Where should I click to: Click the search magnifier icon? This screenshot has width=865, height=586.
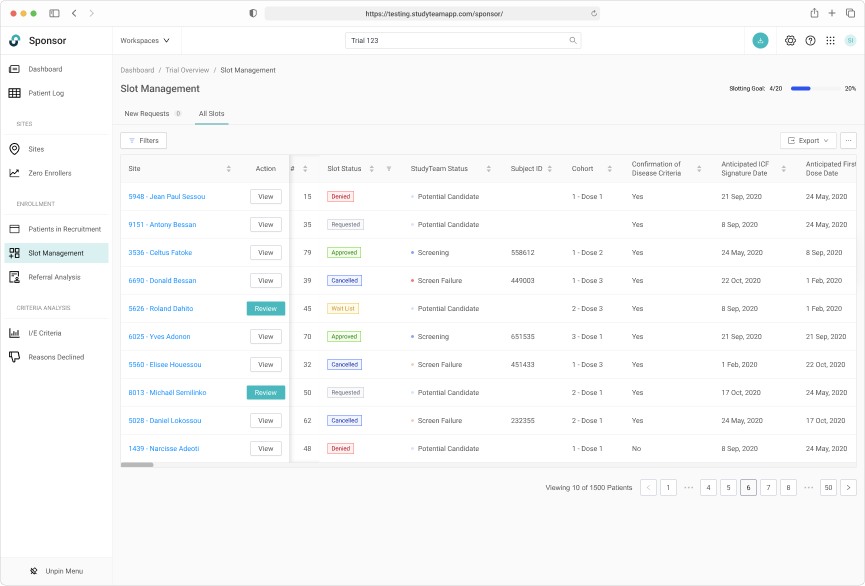573,40
